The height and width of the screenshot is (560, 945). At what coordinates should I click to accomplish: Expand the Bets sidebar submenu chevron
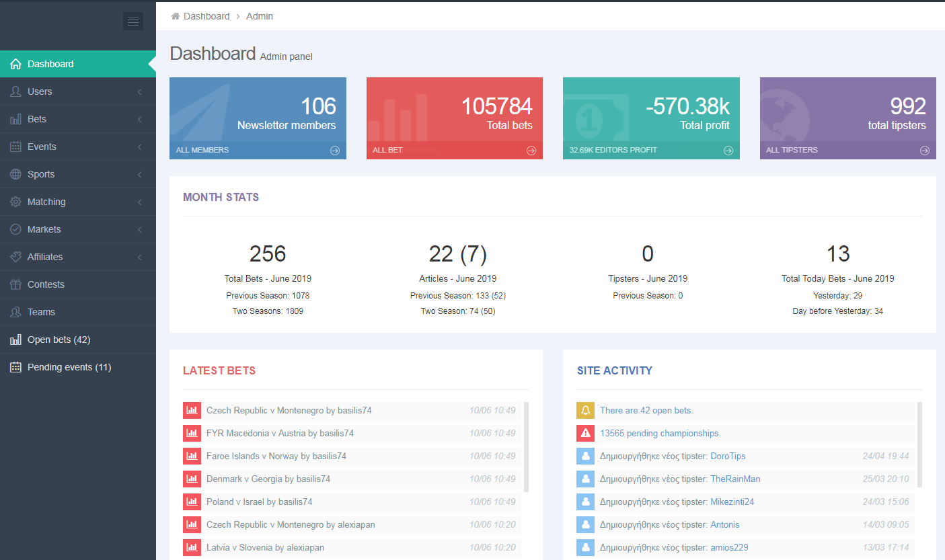[x=139, y=119]
